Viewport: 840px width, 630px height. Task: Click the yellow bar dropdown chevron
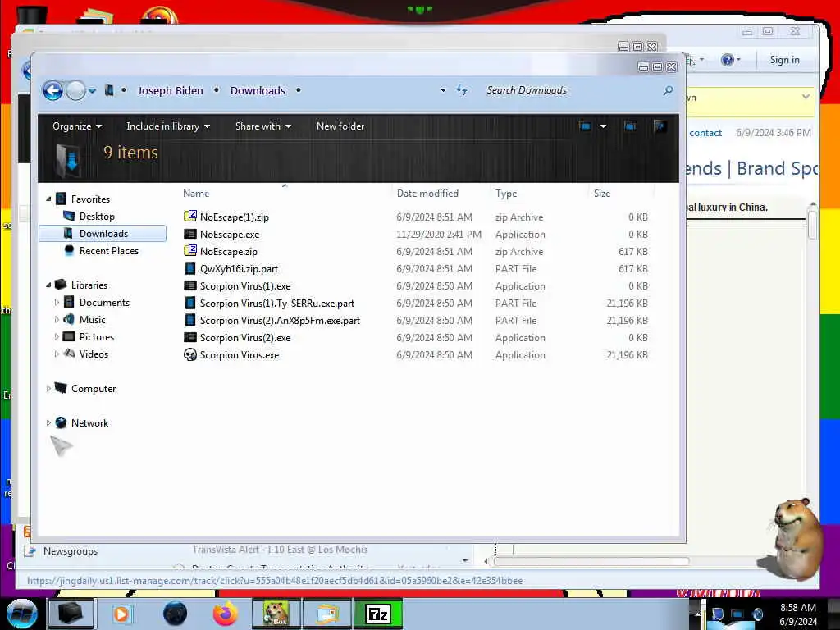806,97
